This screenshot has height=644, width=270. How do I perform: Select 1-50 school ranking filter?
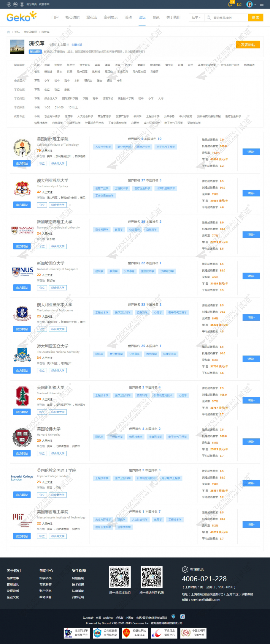47,107
